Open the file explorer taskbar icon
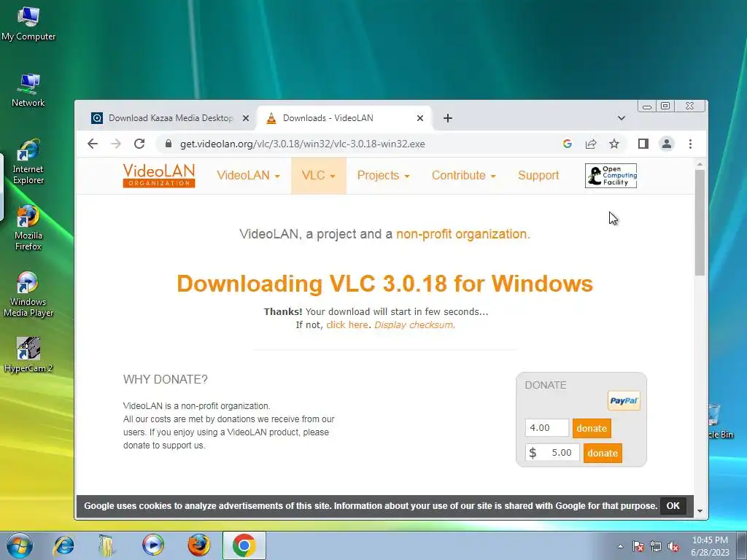Viewport: 747px width, 560px height. pos(107,545)
